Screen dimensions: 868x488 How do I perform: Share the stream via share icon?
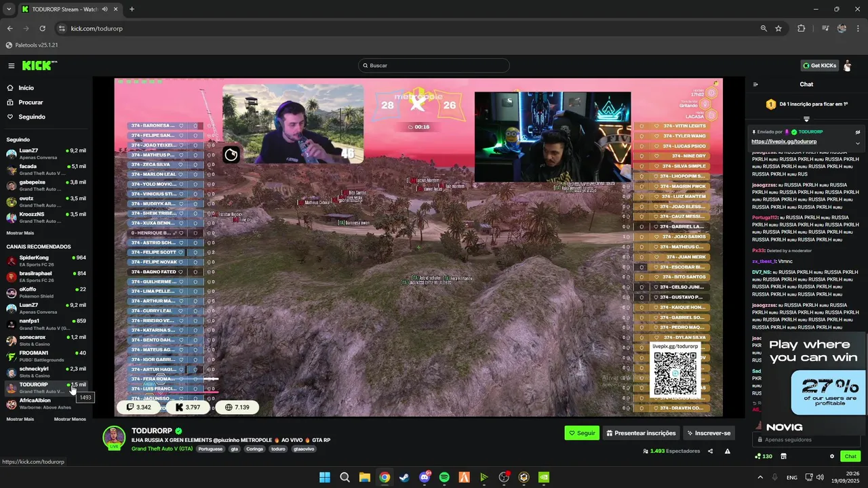point(711,451)
